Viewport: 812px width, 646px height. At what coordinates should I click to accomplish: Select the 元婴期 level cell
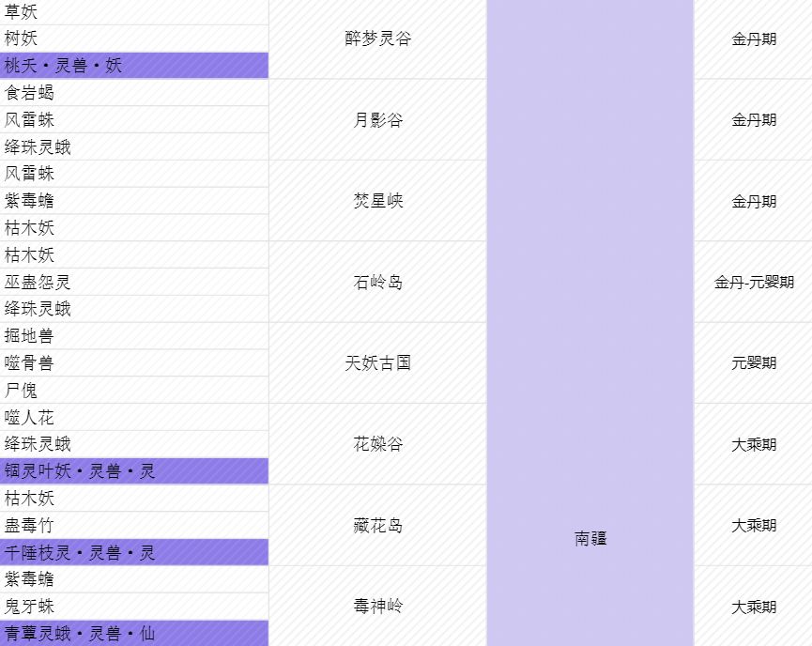click(x=754, y=362)
